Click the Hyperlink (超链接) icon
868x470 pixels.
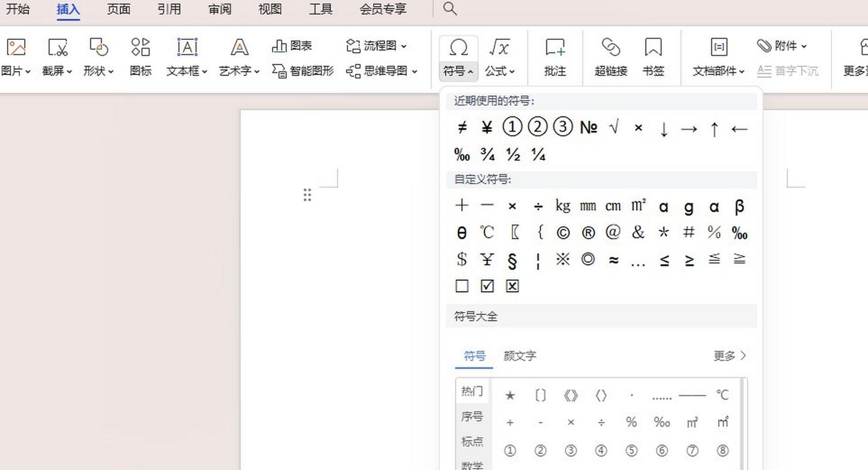(610, 47)
